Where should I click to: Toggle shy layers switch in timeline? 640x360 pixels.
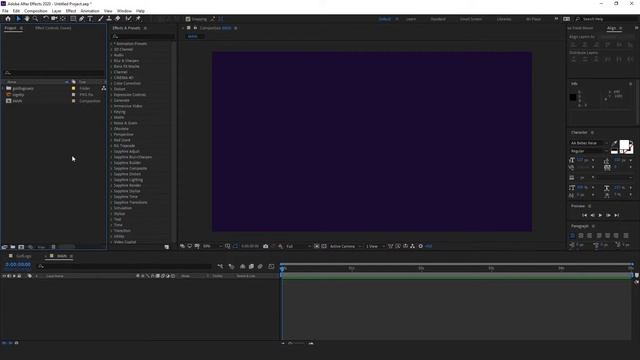tap(242, 267)
